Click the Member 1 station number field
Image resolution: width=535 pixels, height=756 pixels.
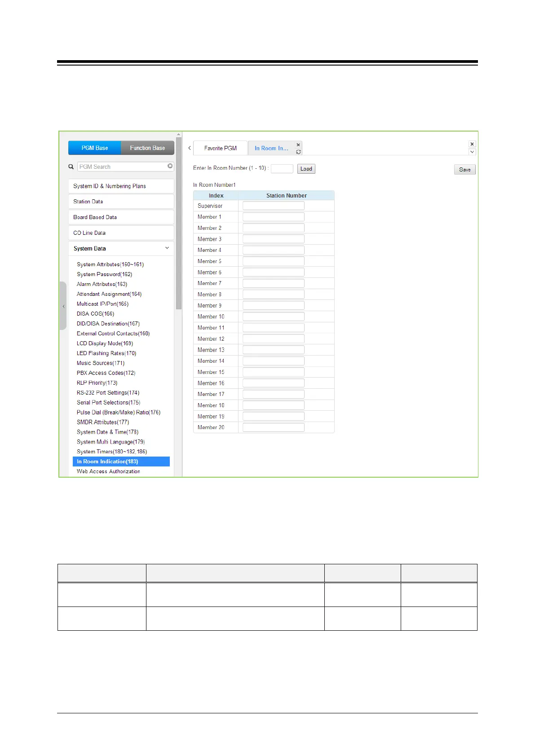[274, 217]
